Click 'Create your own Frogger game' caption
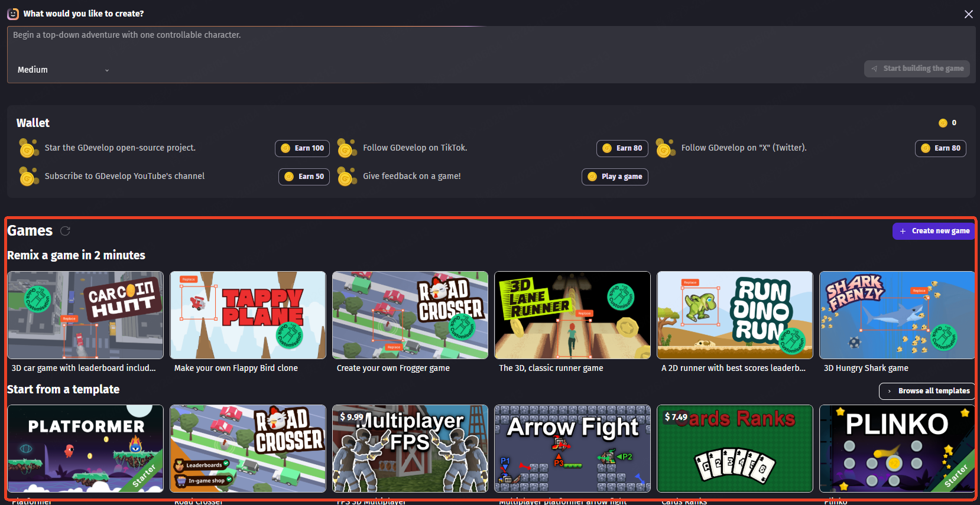The height and width of the screenshot is (505, 980). [x=393, y=368]
